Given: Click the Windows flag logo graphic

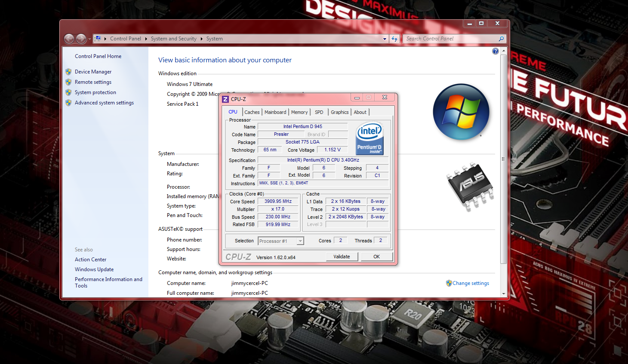Looking at the screenshot, I should [x=461, y=112].
